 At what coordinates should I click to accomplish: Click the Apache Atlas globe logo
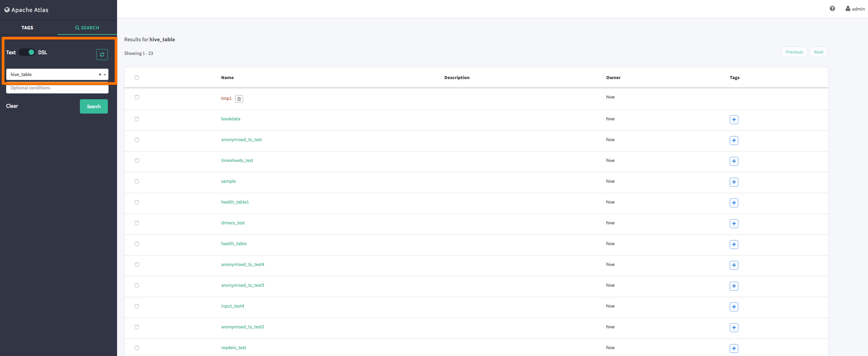(x=7, y=10)
